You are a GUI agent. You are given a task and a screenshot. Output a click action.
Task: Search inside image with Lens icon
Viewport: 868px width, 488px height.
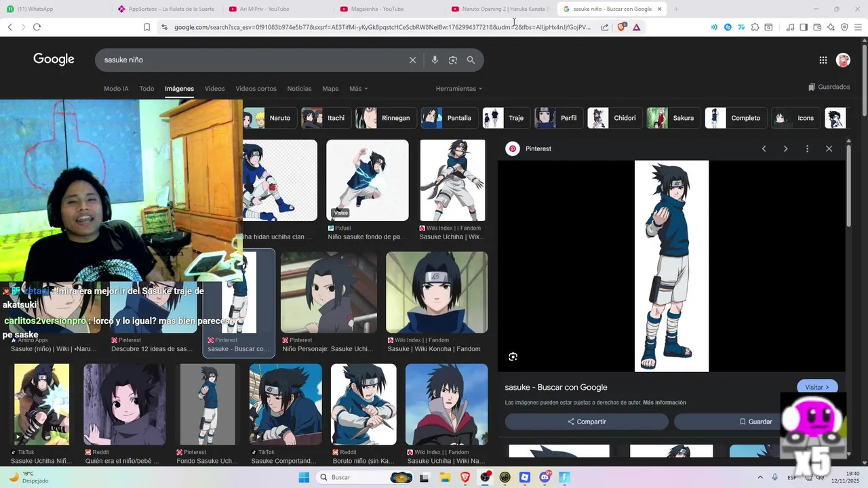point(513,357)
